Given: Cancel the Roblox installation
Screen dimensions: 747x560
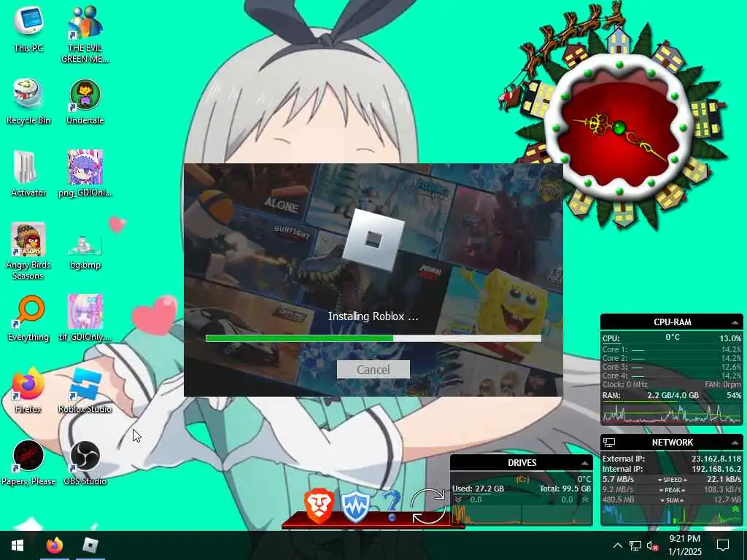Looking at the screenshot, I should click(x=373, y=370).
